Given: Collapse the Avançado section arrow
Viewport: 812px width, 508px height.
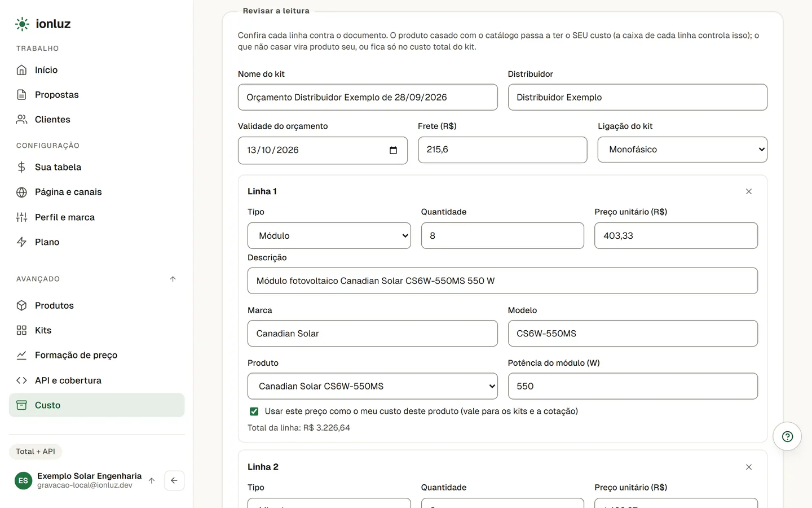Looking at the screenshot, I should (x=173, y=279).
